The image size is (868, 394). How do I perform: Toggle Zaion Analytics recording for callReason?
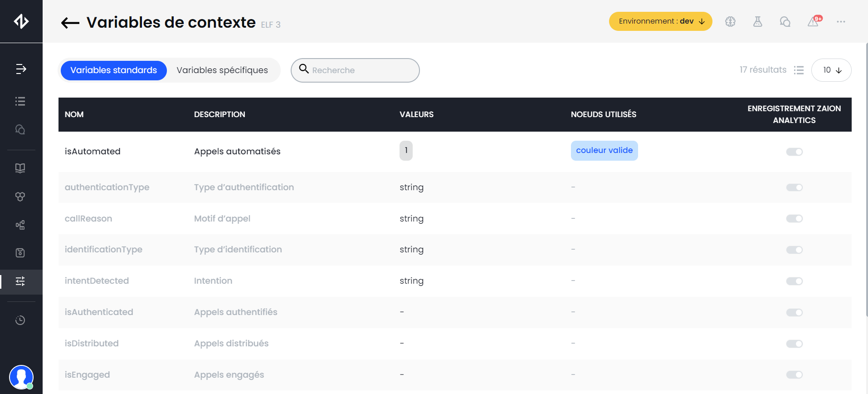[x=794, y=219]
